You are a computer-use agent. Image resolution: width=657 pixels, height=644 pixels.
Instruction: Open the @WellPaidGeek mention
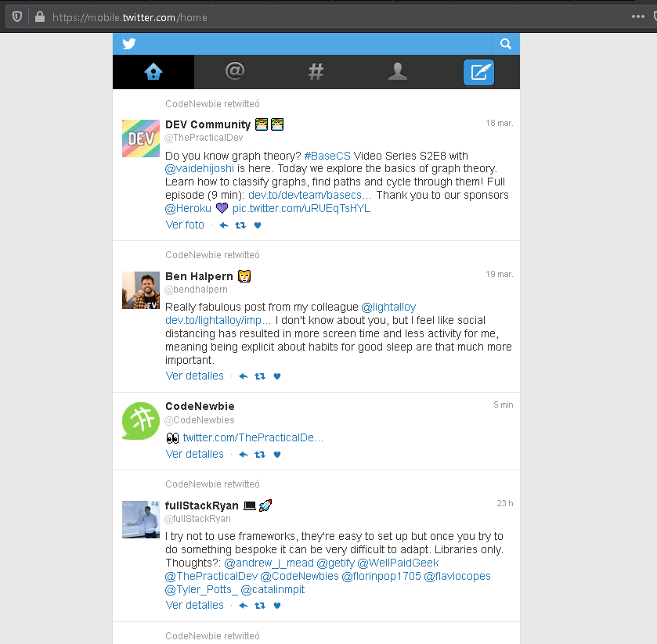[x=398, y=563]
